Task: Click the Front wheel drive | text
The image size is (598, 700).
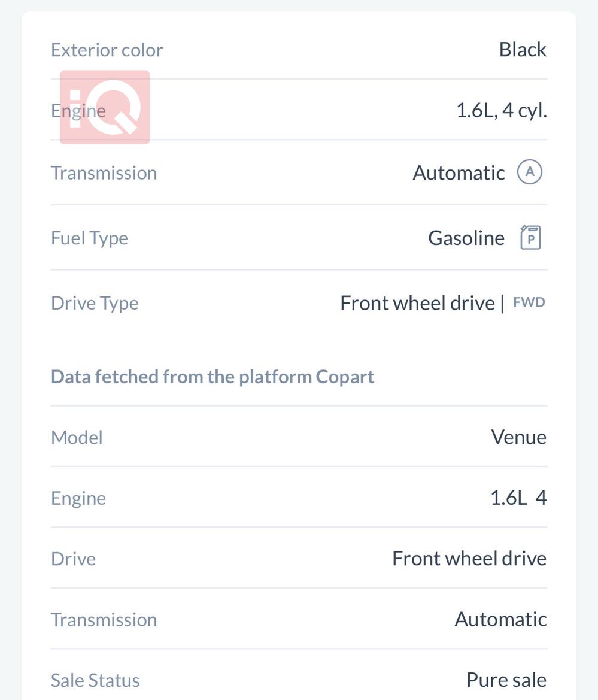Action: (421, 303)
